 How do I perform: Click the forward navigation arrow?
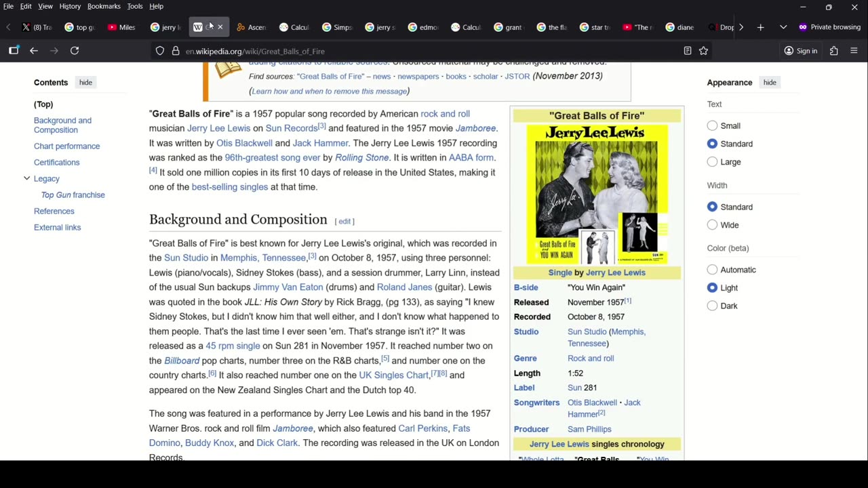tap(54, 51)
